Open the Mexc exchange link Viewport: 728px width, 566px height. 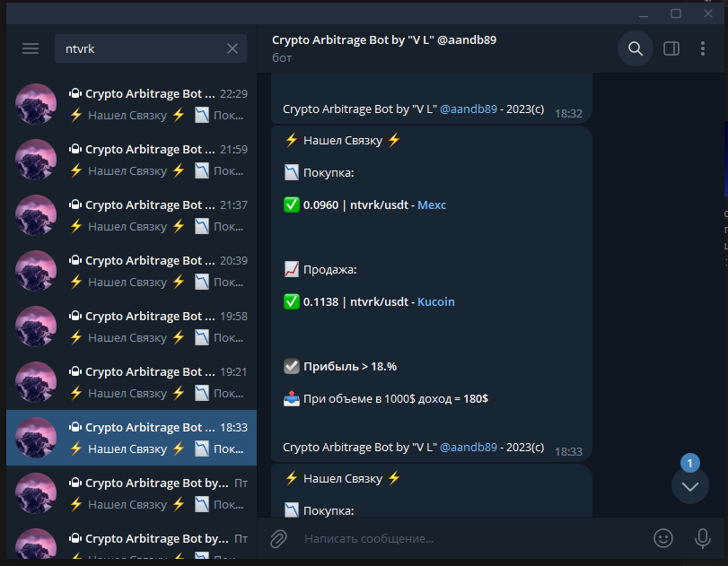[431, 205]
